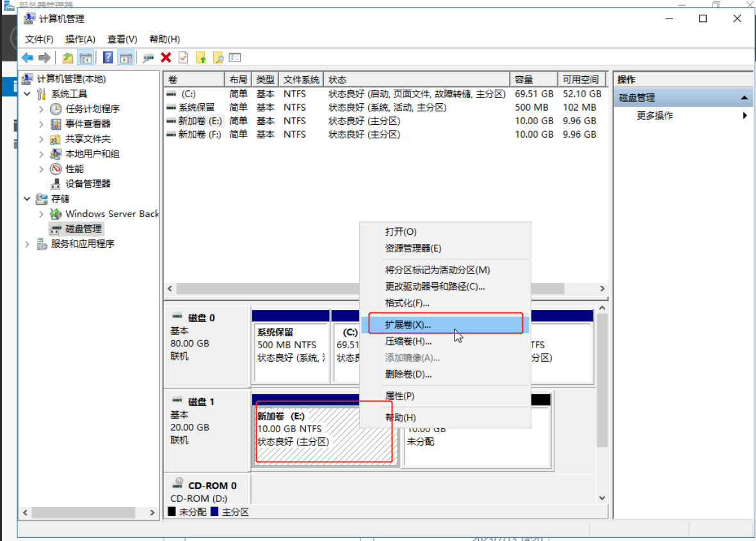Click the blue Back arrow toolbar icon
Viewport: 756px width, 541px height.
[x=28, y=58]
